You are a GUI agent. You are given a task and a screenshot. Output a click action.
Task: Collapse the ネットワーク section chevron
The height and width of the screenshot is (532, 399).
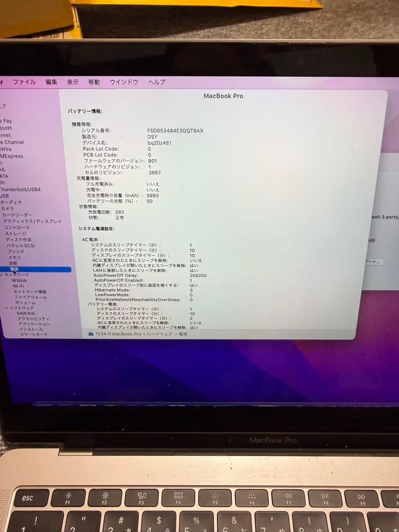click(x=2, y=274)
